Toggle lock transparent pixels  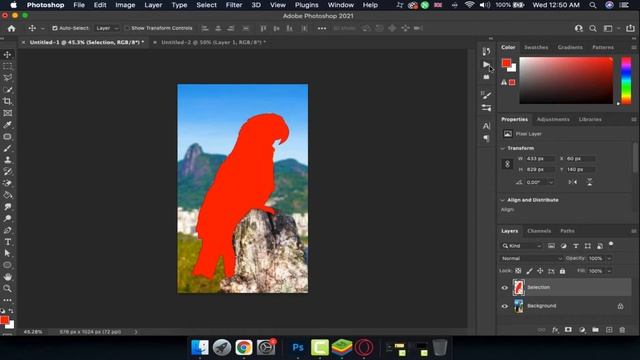point(518,271)
